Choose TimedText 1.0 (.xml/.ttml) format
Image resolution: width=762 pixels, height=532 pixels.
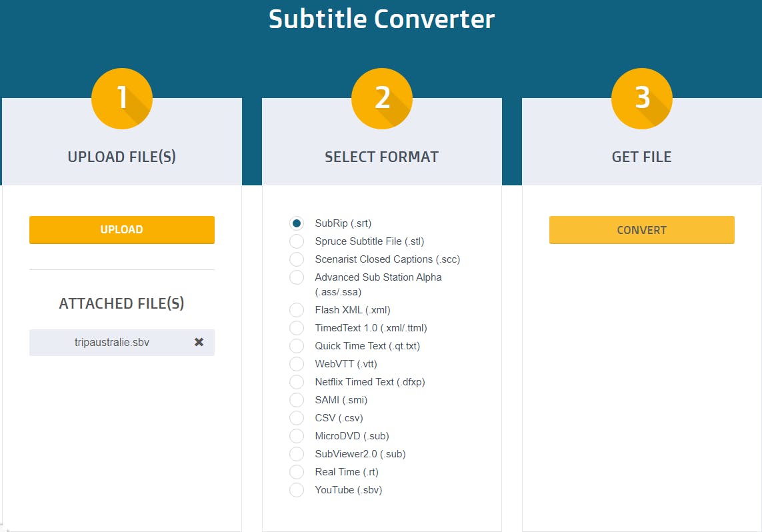297,328
